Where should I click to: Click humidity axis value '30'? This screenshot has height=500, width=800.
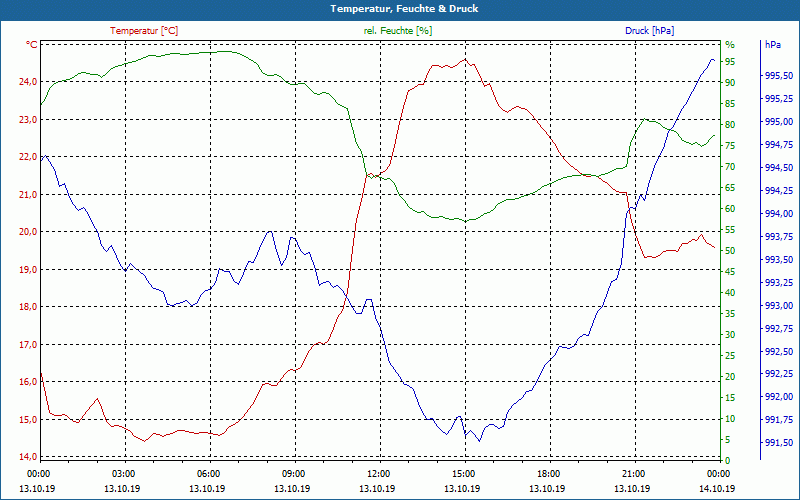(x=730, y=335)
